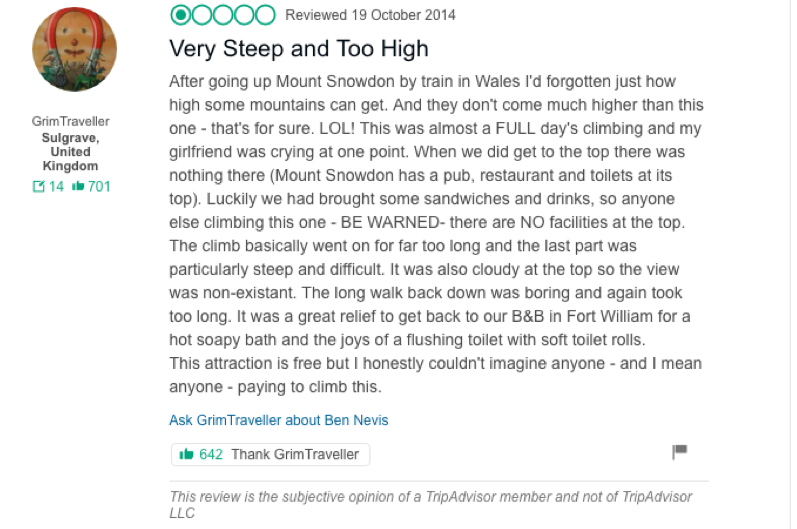The height and width of the screenshot is (529, 797).
Task: Open the review title Very Steep and Too High
Action: coord(299,49)
